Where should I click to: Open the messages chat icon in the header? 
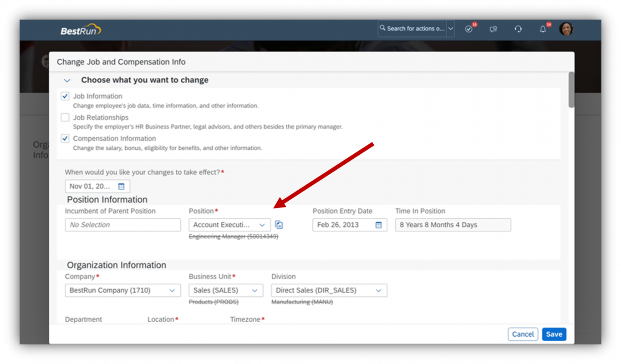click(x=494, y=29)
